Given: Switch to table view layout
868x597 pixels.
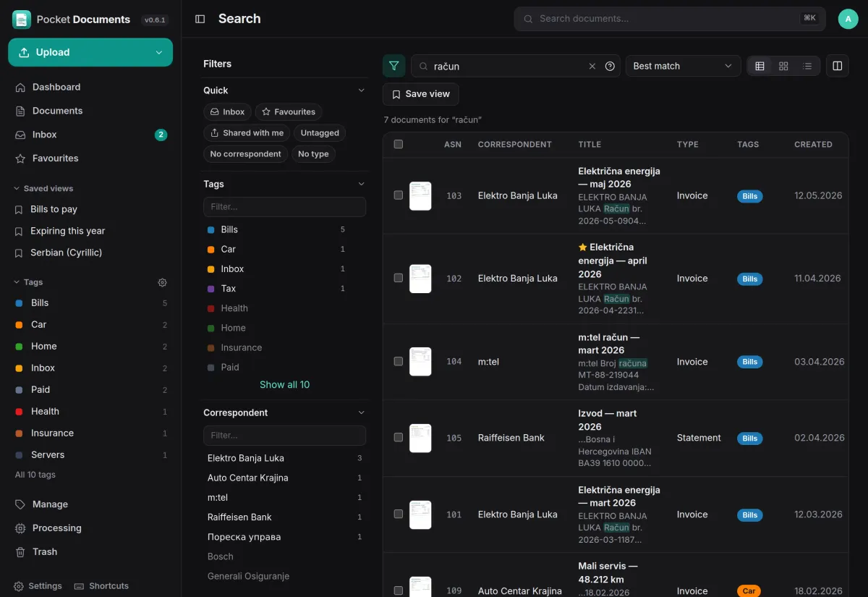Looking at the screenshot, I should pos(759,66).
